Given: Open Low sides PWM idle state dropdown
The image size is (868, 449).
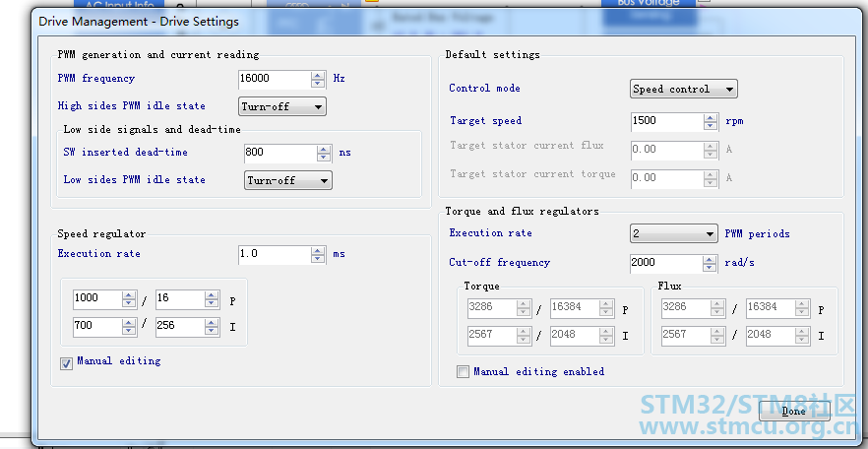Looking at the screenshot, I should click(x=287, y=180).
